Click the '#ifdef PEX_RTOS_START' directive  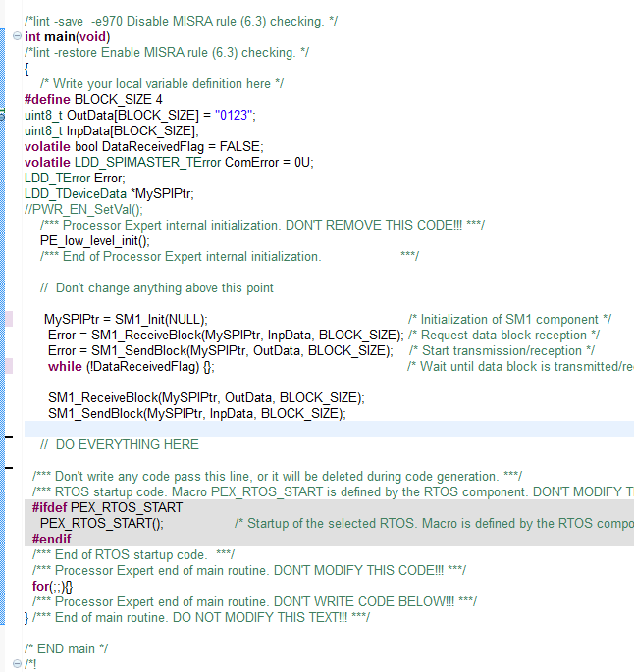[x=107, y=507]
